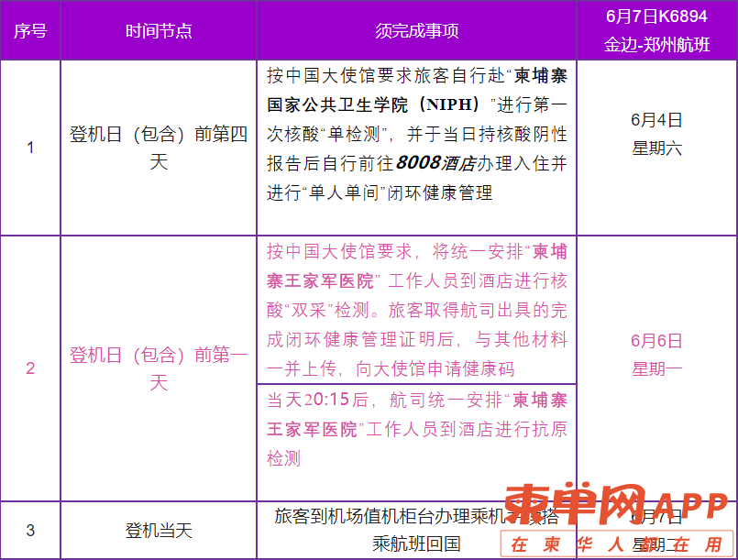Select the 登机当天 cell
Screen dimensions: 738x560
(159, 531)
